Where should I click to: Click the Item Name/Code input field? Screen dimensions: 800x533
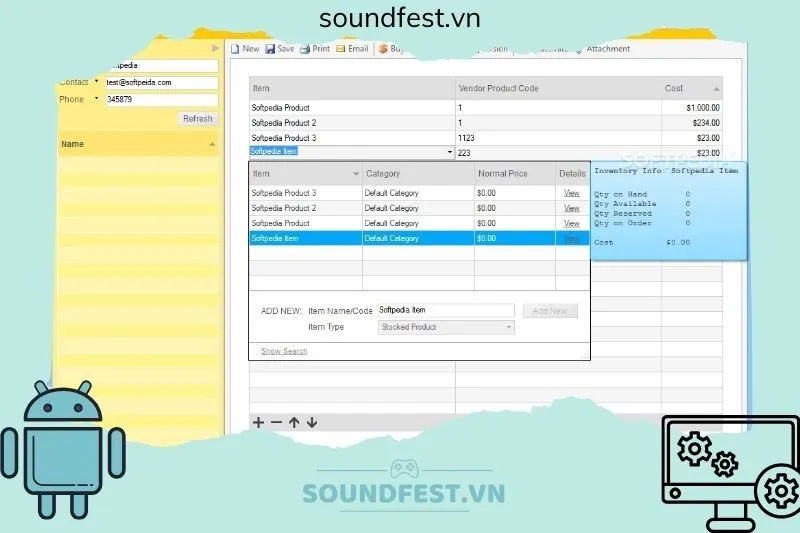click(445, 311)
